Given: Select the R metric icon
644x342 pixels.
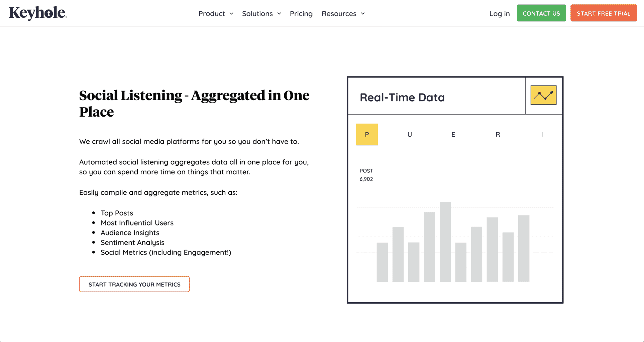Looking at the screenshot, I should tap(498, 134).
